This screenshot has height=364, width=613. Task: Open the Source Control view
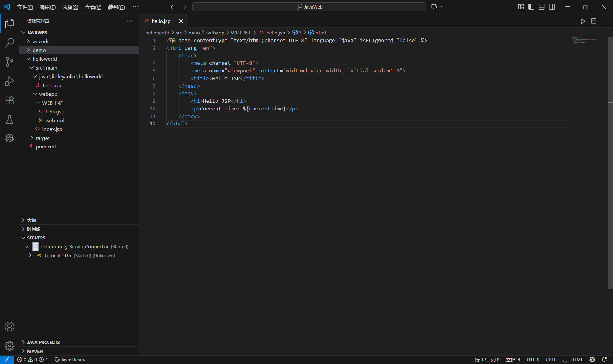pyautogui.click(x=10, y=62)
